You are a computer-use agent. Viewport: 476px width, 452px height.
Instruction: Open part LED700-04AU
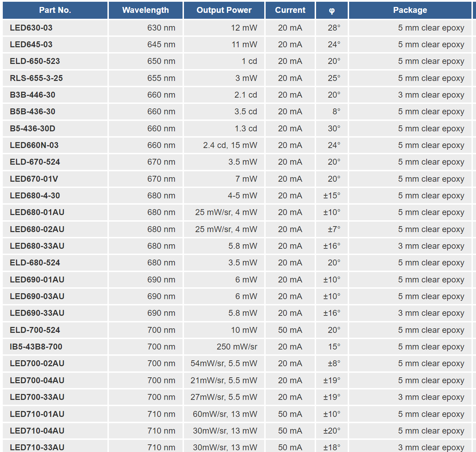pos(37,380)
